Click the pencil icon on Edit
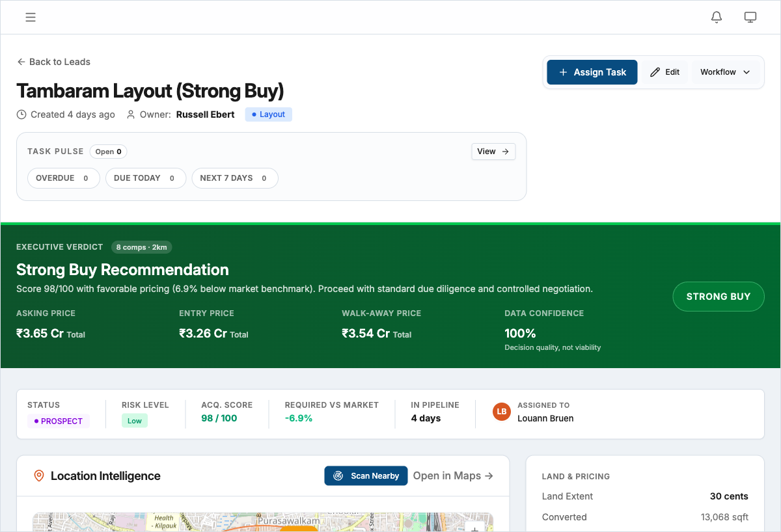 655,72
